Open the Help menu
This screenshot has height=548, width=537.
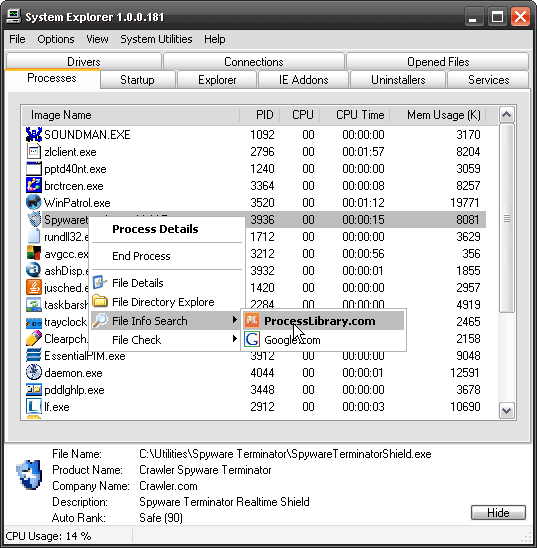(x=215, y=39)
